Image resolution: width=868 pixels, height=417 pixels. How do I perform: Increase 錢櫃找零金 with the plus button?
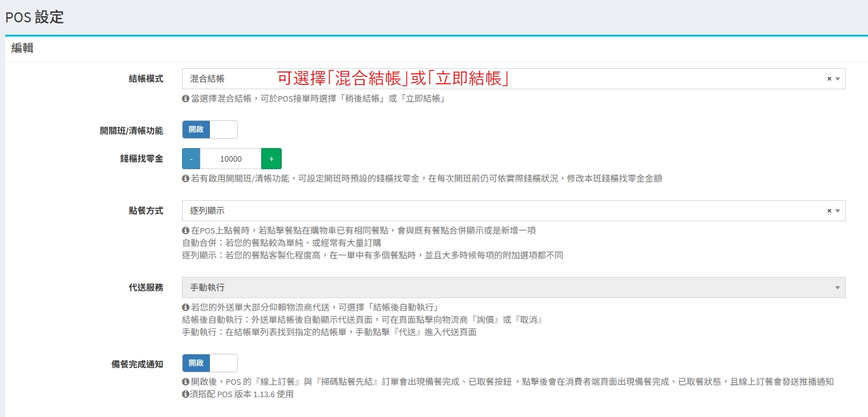[x=271, y=159]
